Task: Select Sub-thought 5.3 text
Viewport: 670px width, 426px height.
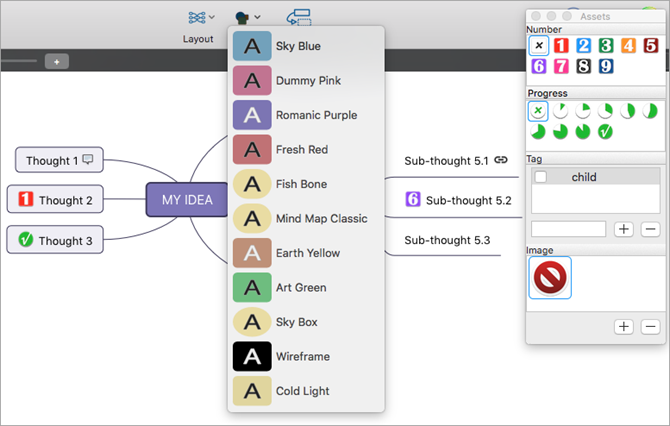Action: pos(447,240)
